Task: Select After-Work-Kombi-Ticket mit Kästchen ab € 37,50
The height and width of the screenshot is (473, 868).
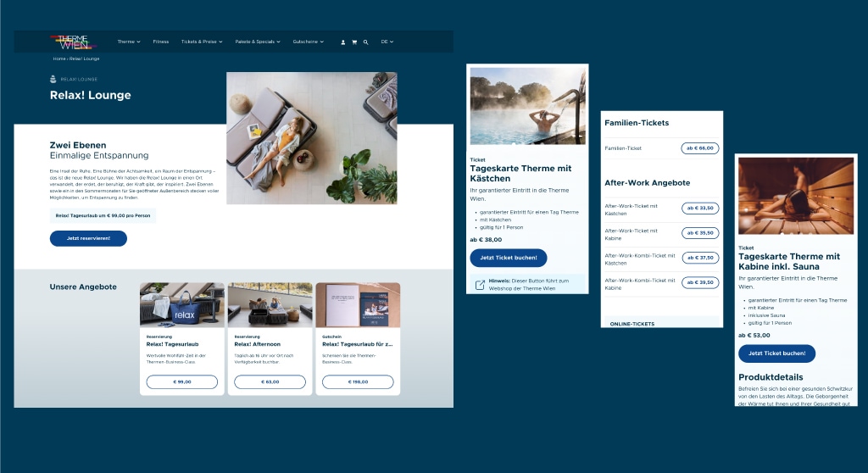Action: (699, 258)
